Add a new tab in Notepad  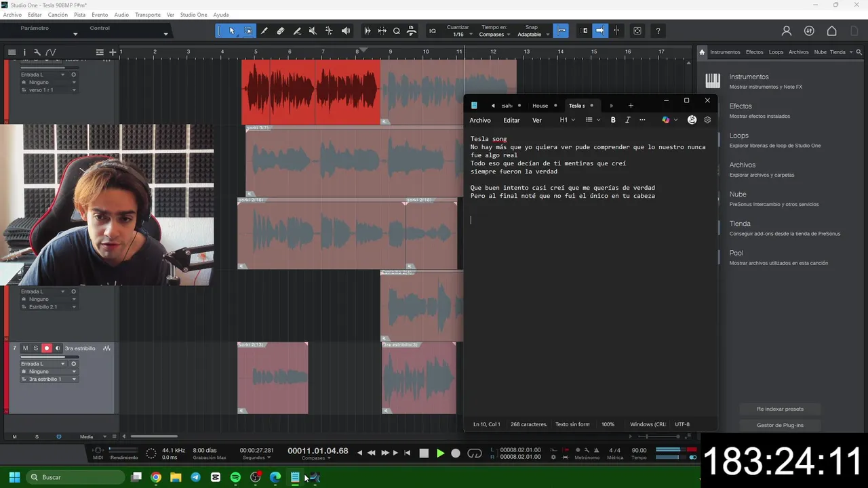[631, 106]
